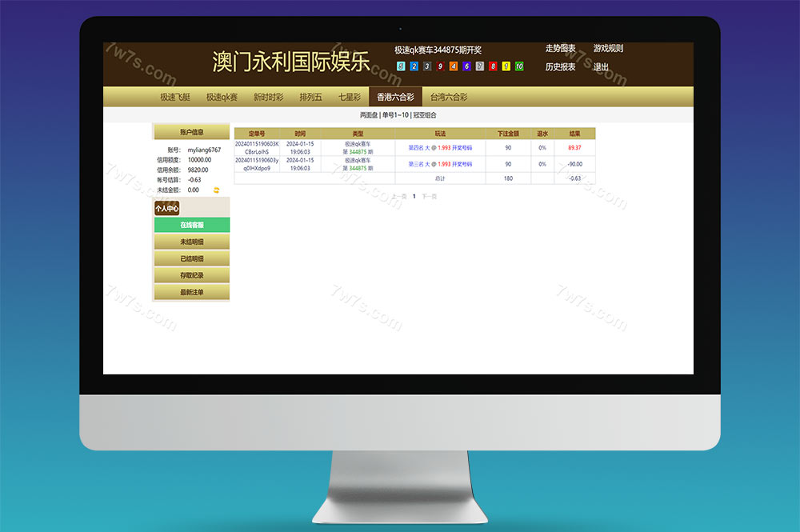Click the orange number 4 lottery ball
The height and width of the screenshot is (532, 800).
(x=453, y=66)
